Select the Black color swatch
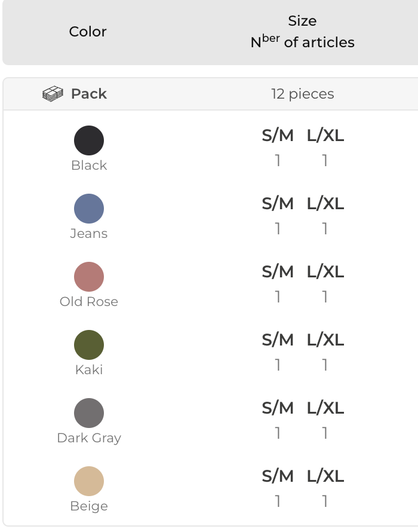Screen dimensions: 418x532 89,141
